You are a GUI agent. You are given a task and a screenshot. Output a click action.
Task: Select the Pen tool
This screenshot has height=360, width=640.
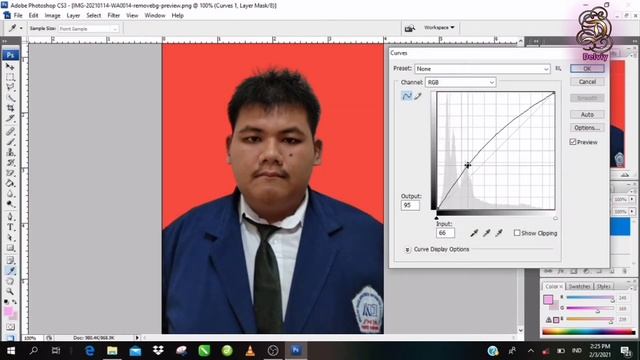pos(10,217)
